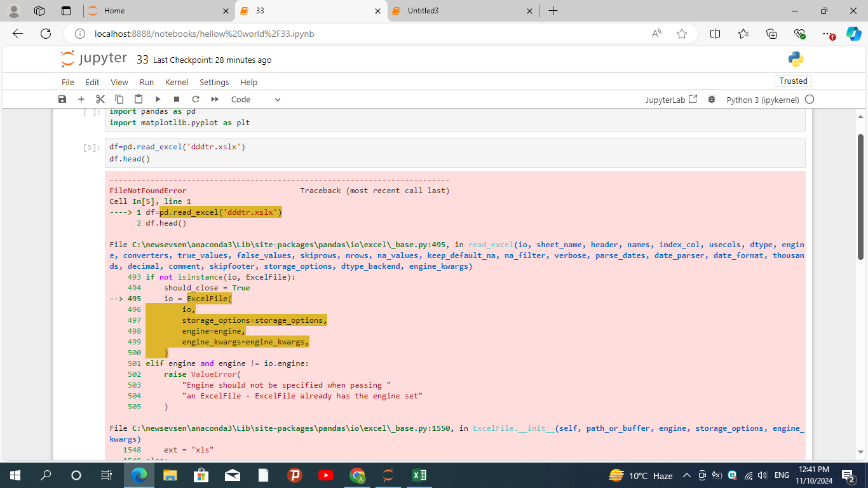Click the address bar URL

click(x=204, y=34)
